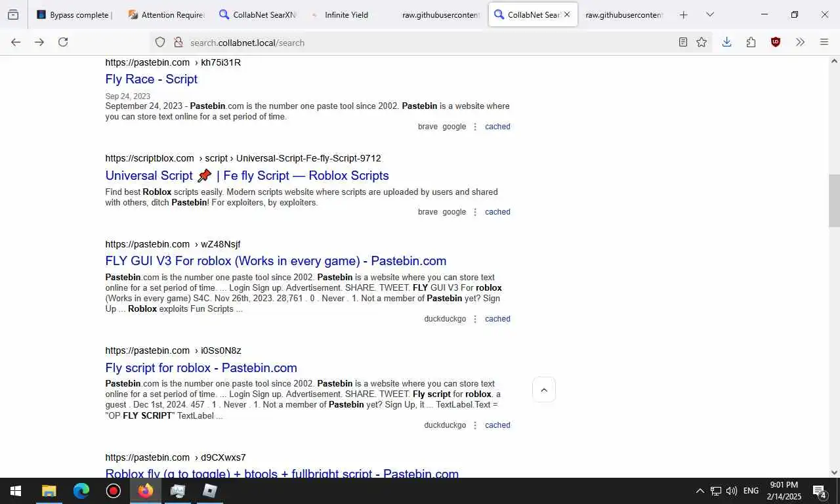Open cached link for FLY GUI V3

pyautogui.click(x=497, y=319)
